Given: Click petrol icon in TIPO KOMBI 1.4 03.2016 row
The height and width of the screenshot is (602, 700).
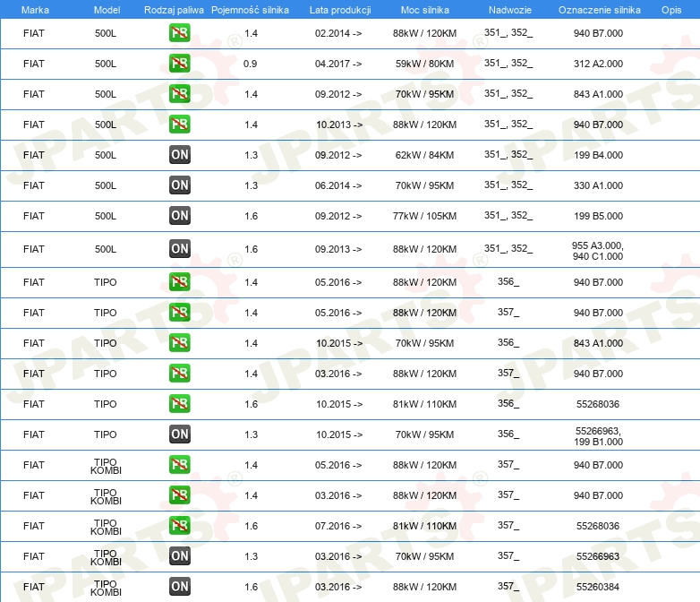Looking at the screenshot, I should tap(179, 494).
